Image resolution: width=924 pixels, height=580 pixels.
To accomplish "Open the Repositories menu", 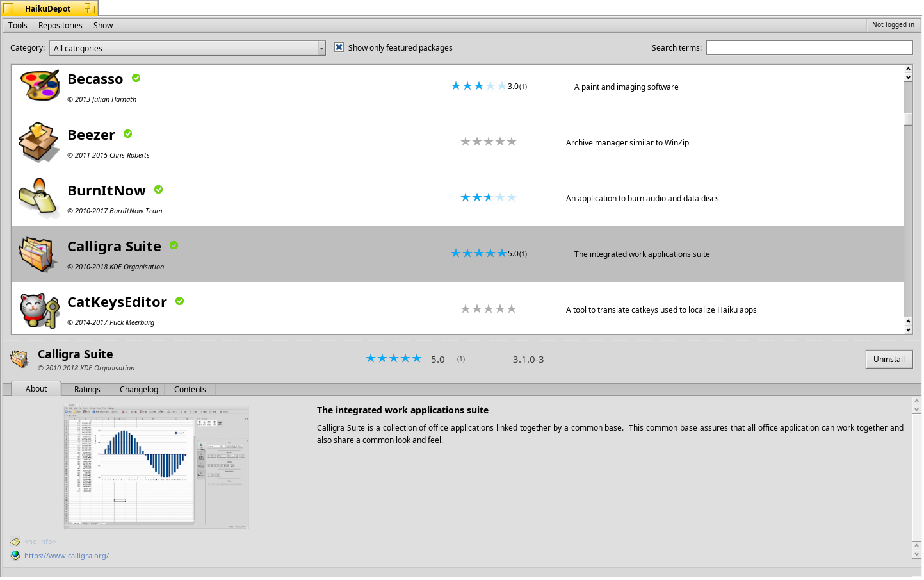I will click(60, 26).
